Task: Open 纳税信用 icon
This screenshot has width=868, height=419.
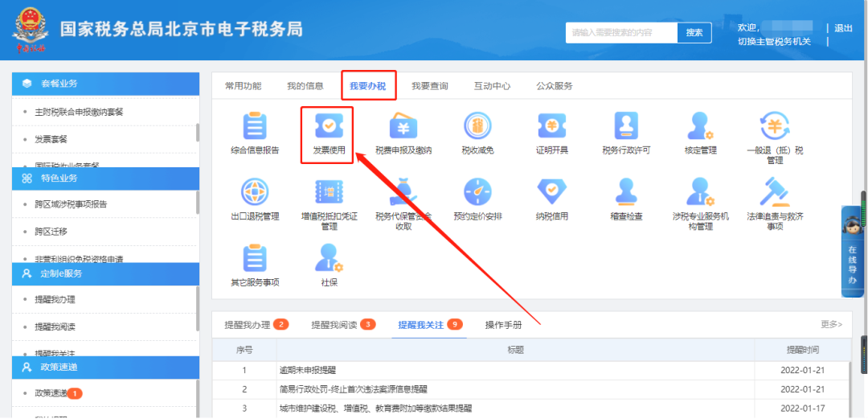Action: [552, 191]
